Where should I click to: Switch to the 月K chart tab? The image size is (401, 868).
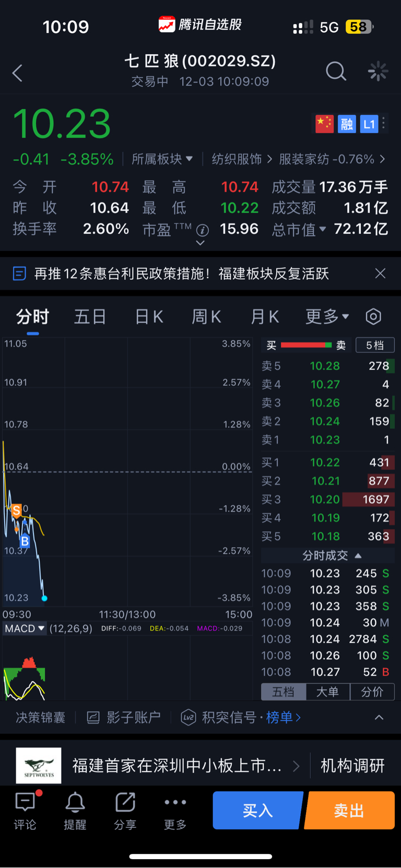point(265,316)
